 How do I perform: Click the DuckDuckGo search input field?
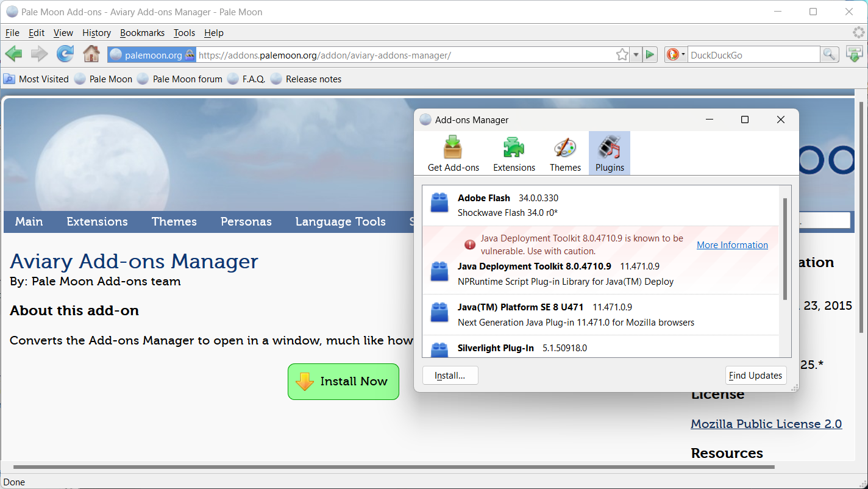point(753,55)
